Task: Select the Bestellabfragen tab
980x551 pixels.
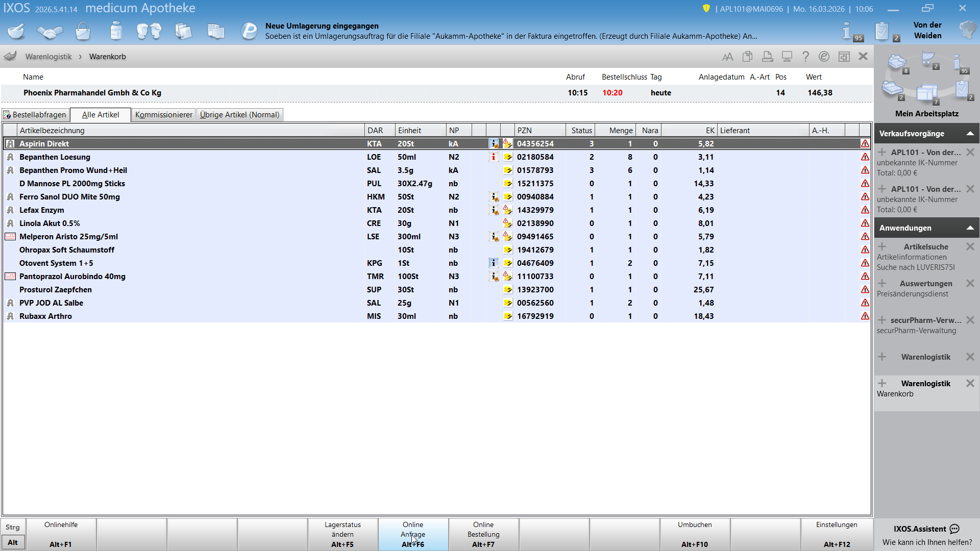Action: point(35,115)
